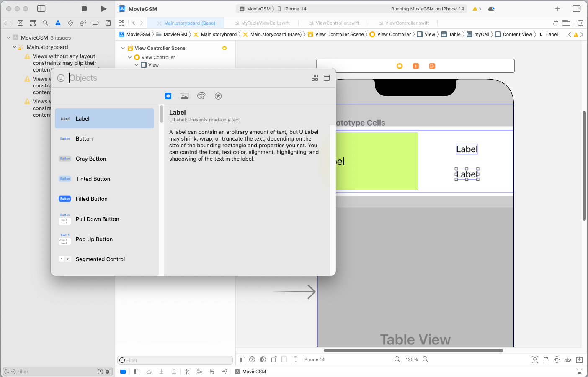Screen dimensions: 588x377
Task: Open the related items grid menu
Action: 122,23
